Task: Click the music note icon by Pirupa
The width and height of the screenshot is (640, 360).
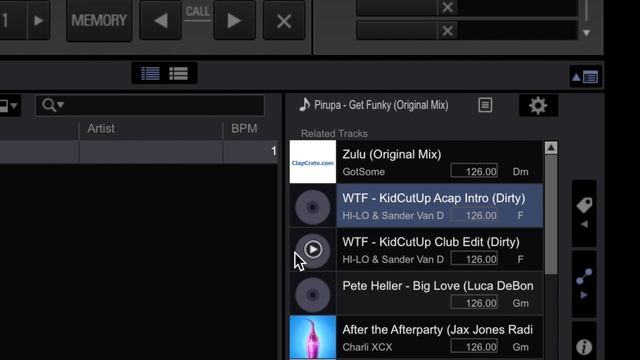Action: pos(304,105)
